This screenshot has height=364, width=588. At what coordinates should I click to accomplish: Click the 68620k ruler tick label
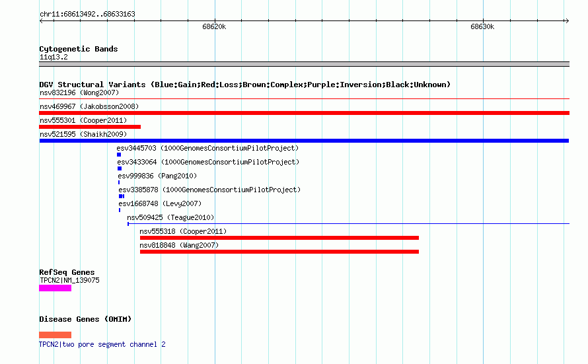[214, 26]
